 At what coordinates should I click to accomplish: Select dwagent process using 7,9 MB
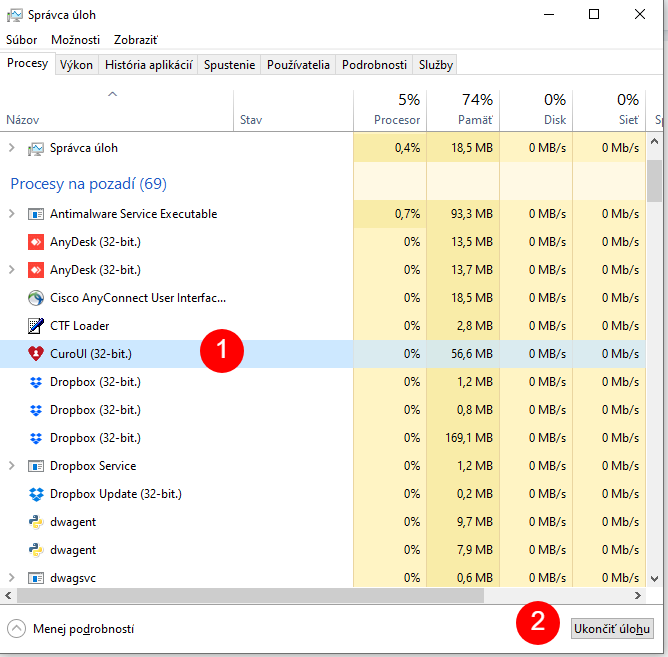pyautogui.click(x=322, y=550)
